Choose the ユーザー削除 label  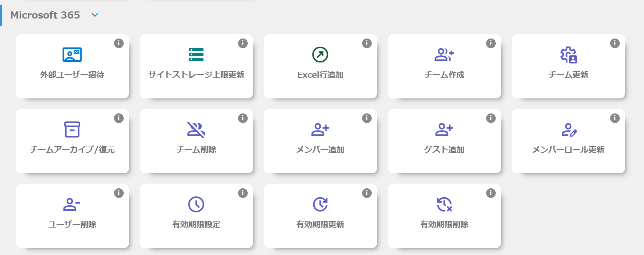72,224
